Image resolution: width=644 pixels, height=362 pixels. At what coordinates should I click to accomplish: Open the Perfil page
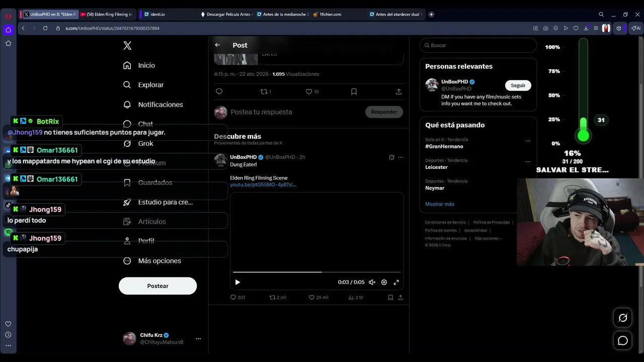click(139, 241)
